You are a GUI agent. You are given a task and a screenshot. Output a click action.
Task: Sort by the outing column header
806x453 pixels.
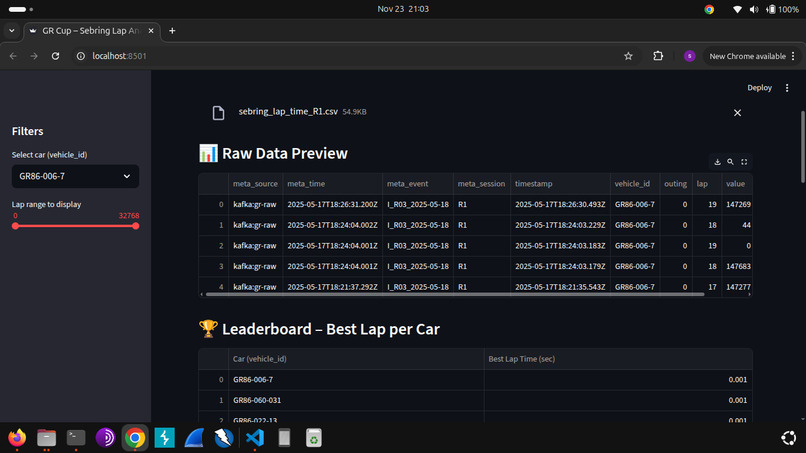[675, 184]
